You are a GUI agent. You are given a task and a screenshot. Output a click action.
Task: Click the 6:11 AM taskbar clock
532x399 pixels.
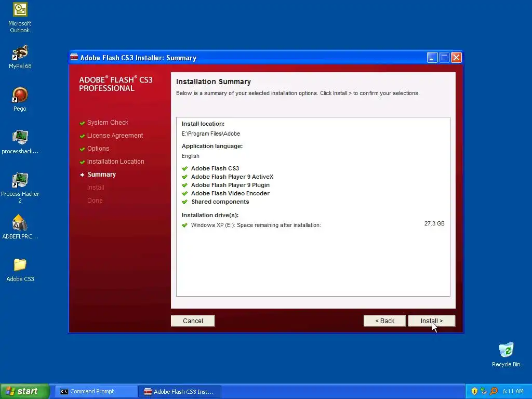513,392
